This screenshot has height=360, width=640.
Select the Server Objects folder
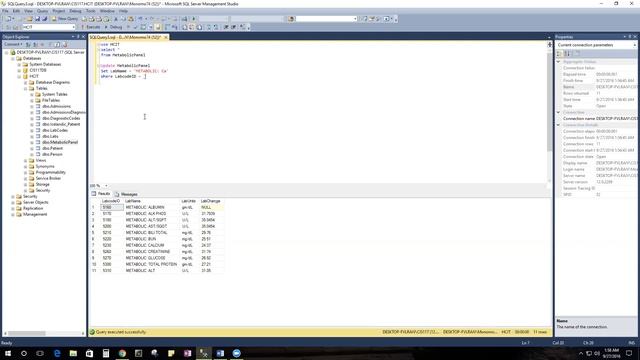coord(36,202)
